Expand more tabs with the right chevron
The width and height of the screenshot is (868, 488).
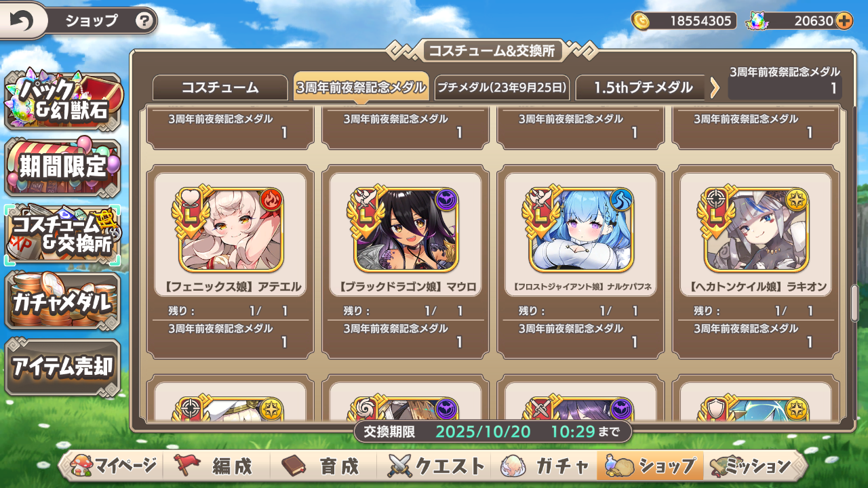715,87
